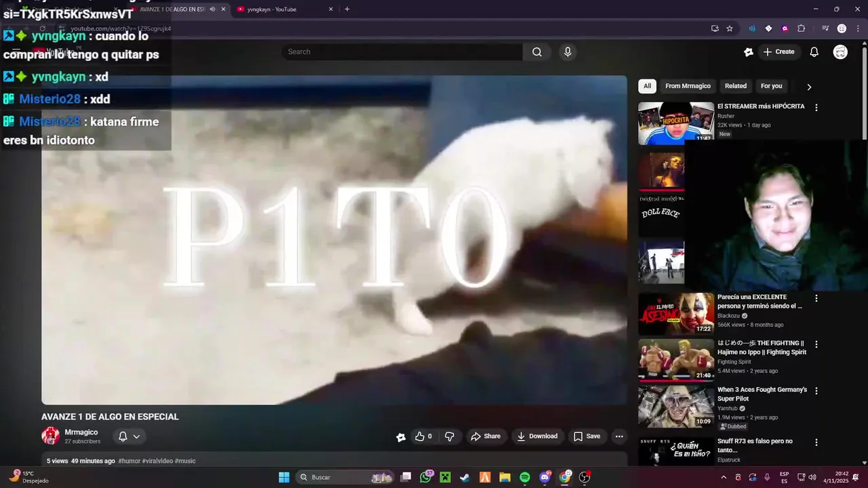Open options for Snuff R73 es falso video

(x=816, y=443)
